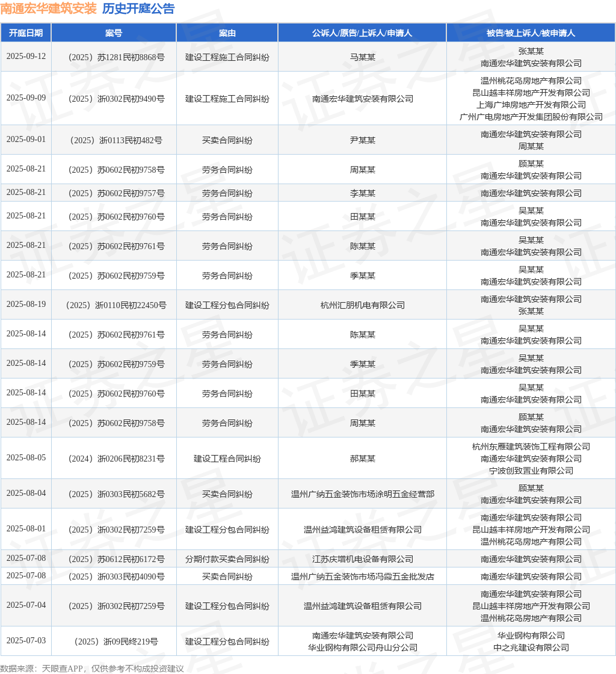This screenshot has width=616, height=674.
Task: Select plaintiff 杭州汇朋机电有限公司
Action: pos(363,305)
